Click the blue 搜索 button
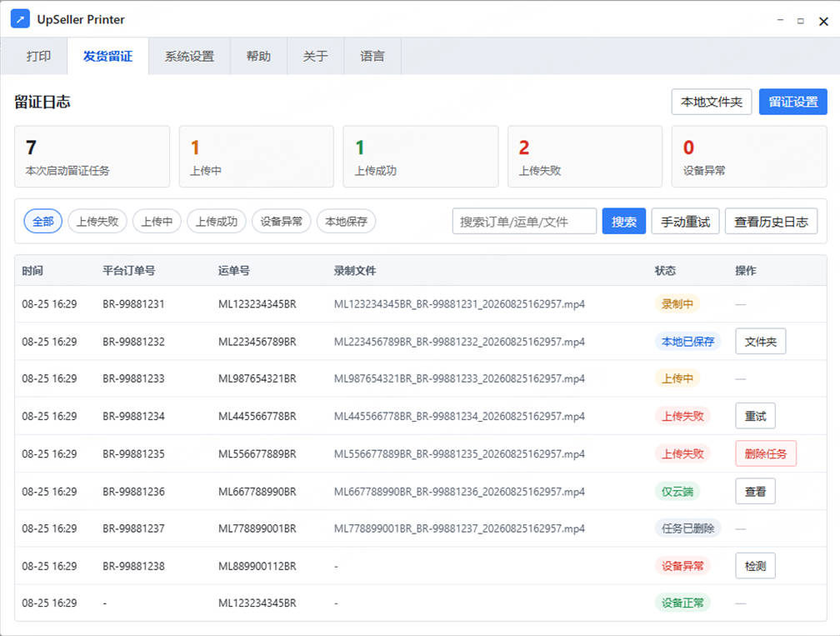The height and width of the screenshot is (636, 840). click(623, 221)
